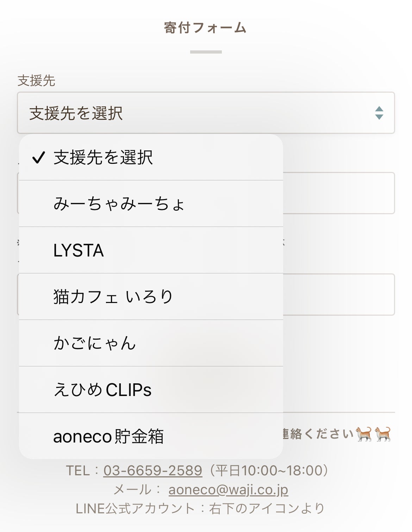Call phone number 03-6659-2589 link
Image resolution: width=412 pixels, height=532 pixels.
tap(153, 470)
